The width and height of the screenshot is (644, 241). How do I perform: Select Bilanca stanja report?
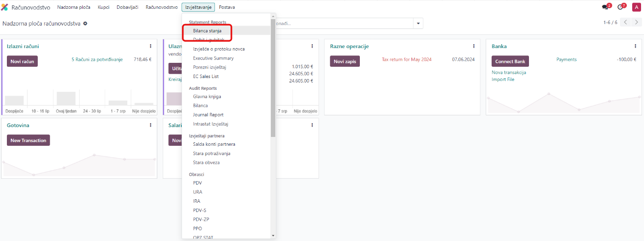pos(207,31)
